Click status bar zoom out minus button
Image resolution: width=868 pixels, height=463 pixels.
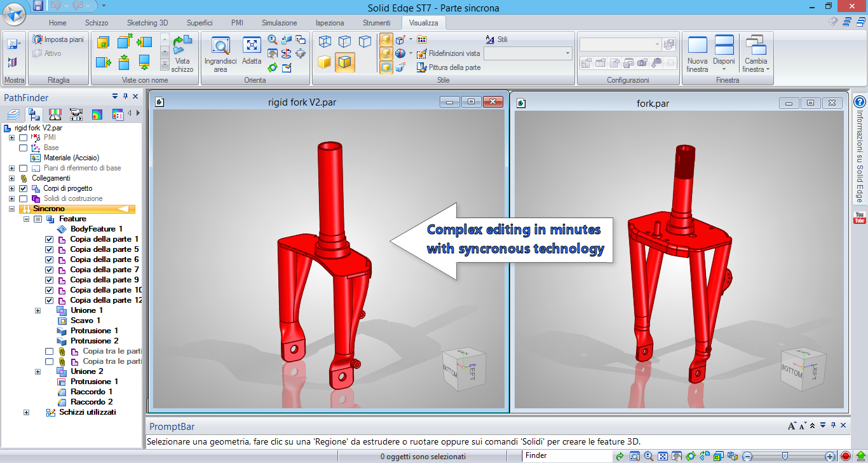point(747,456)
